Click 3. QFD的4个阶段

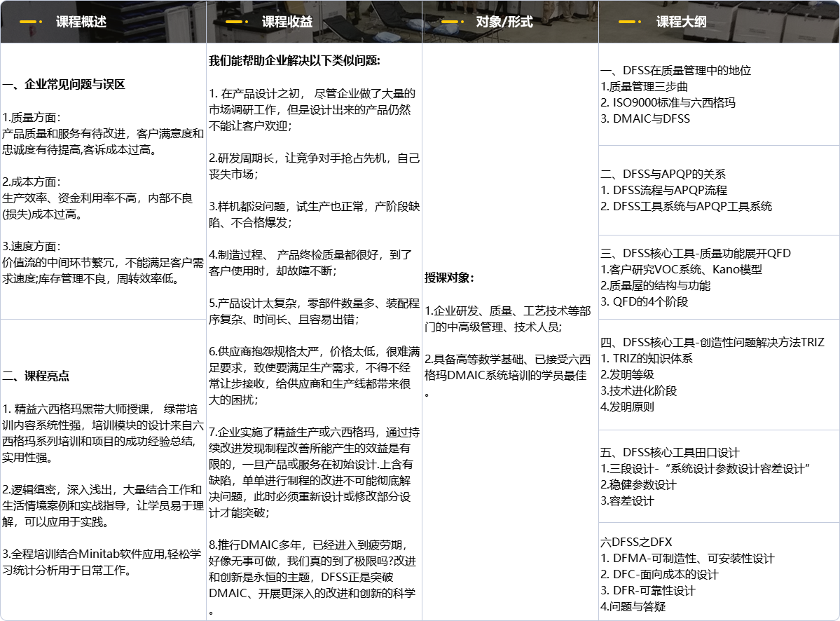(x=644, y=301)
